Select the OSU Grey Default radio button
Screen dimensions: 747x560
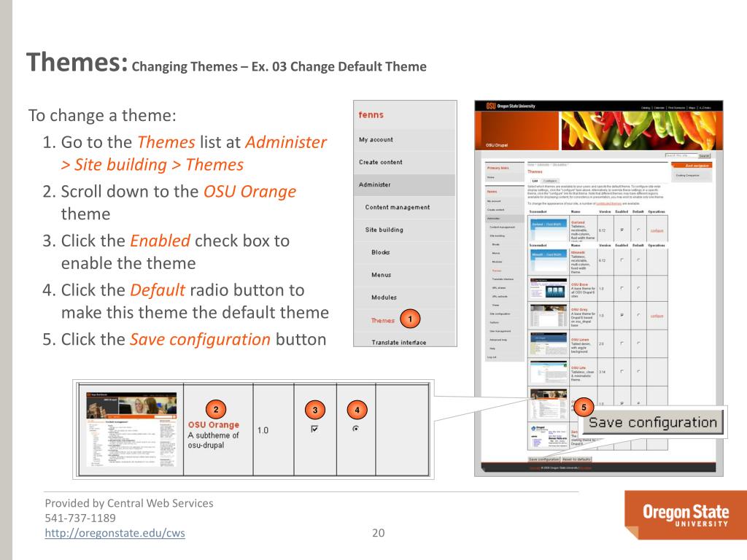click(638, 315)
